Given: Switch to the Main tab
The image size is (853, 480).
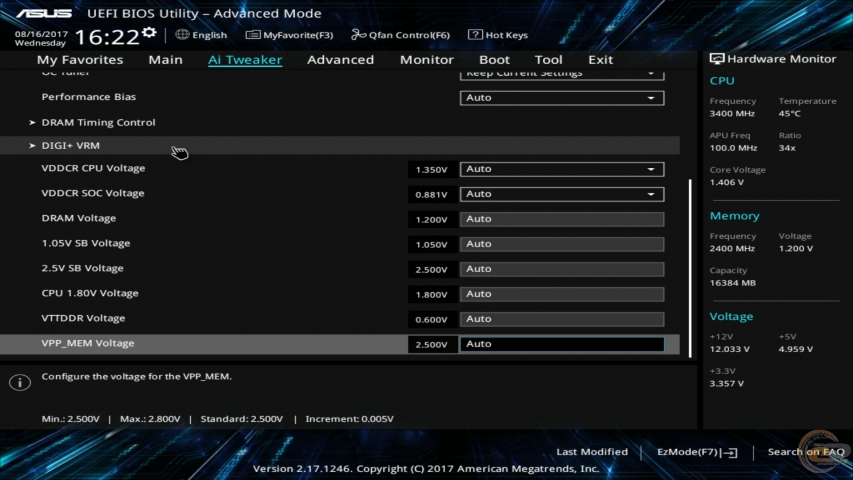Looking at the screenshot, I should click(165, 59).
